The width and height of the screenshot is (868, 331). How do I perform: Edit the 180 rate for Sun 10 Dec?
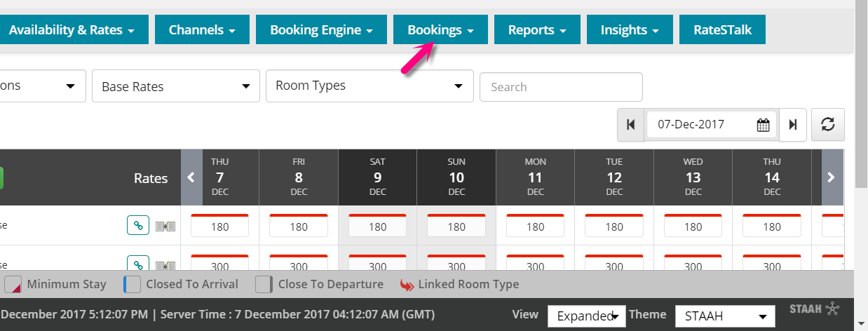click(456, 227)
